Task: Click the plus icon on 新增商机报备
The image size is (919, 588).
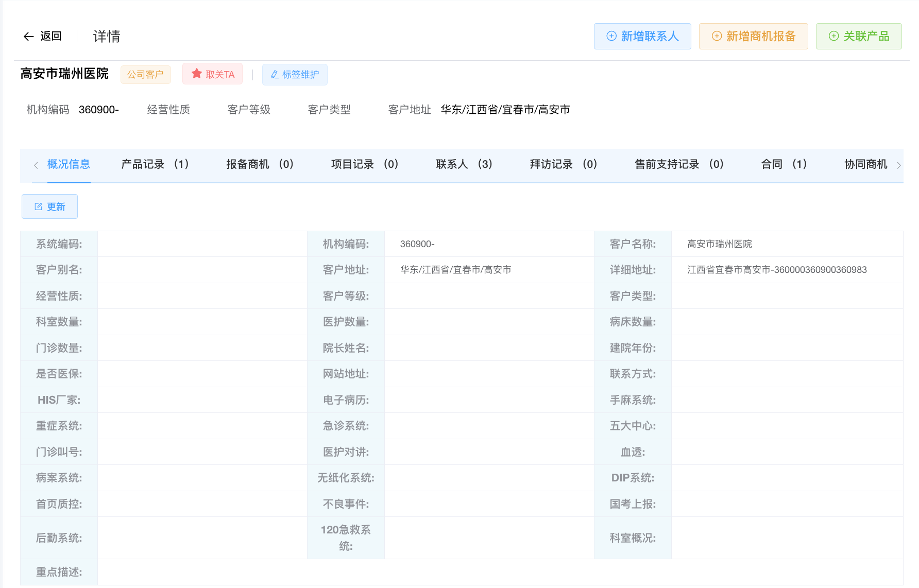Action: 716,36
